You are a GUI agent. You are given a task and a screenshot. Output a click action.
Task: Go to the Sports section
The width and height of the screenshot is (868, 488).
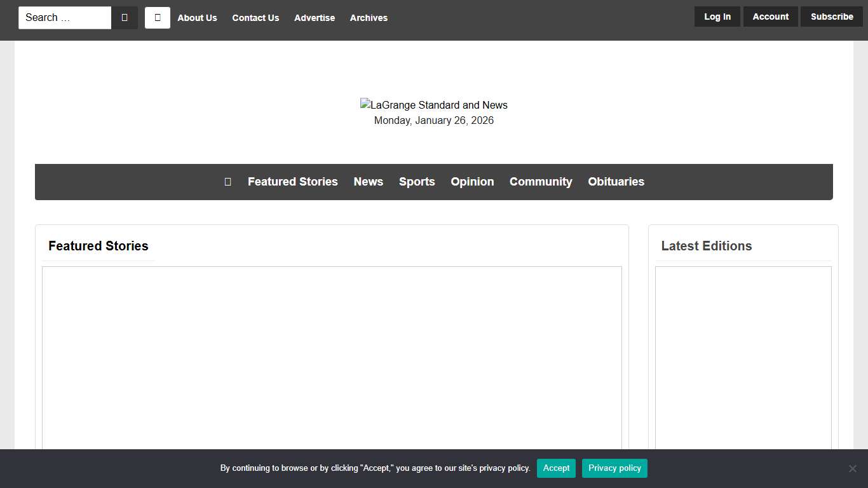(417, 182)
